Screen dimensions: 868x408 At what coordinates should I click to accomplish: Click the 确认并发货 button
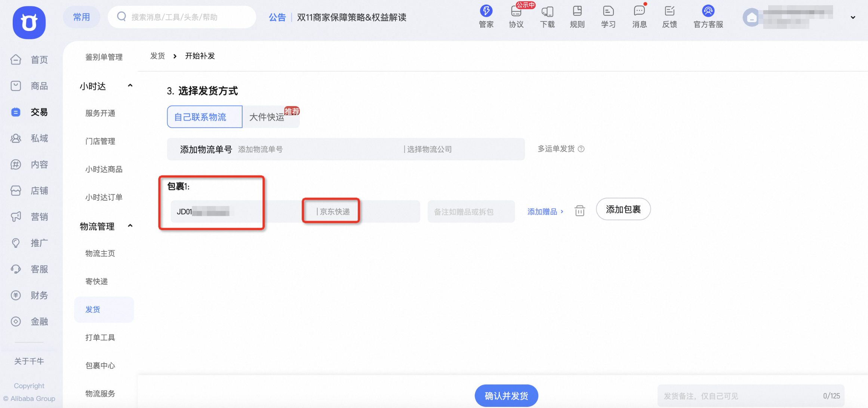[x=506, y=396]
